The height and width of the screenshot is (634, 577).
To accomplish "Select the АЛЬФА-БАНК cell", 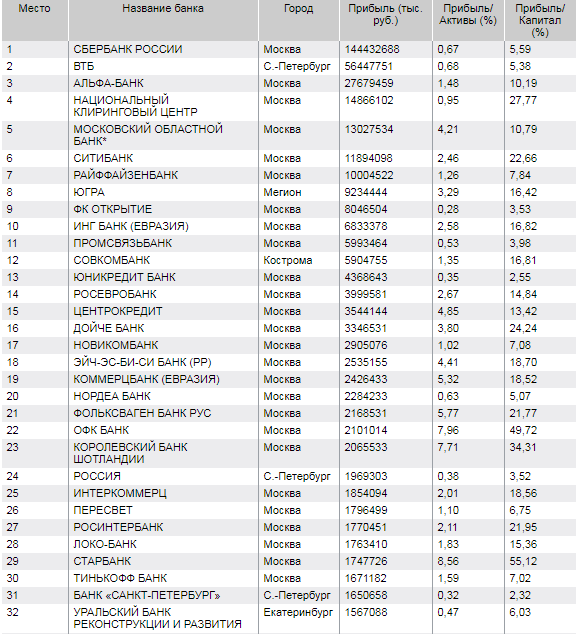I will (108, 83).
